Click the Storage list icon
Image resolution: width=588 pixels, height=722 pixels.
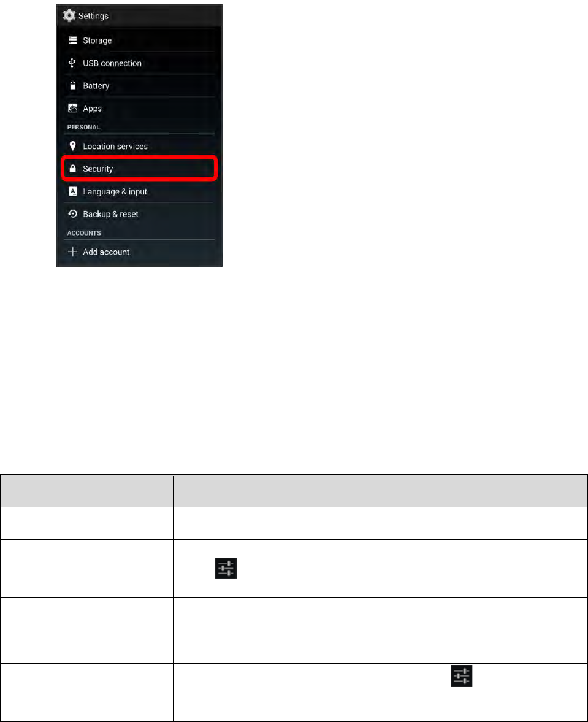73,40
